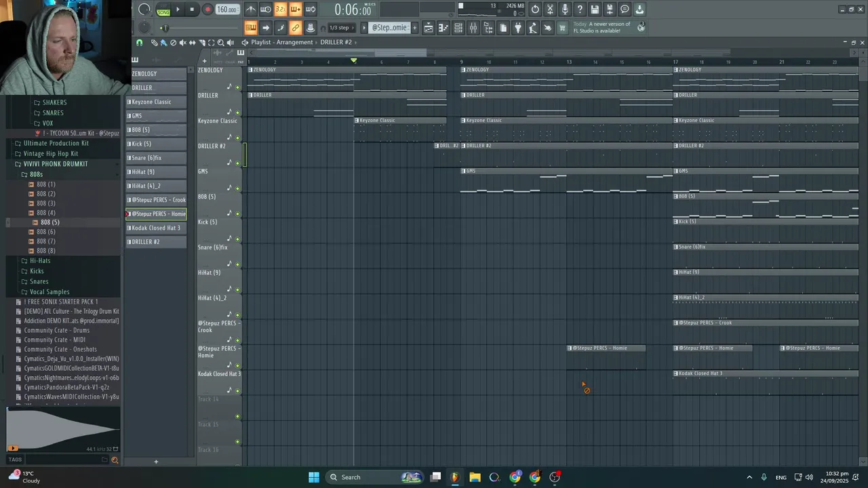Screen dimensions: 868x488
Task: Mute the DRILLER track green light
Action: tap(237, 113)
